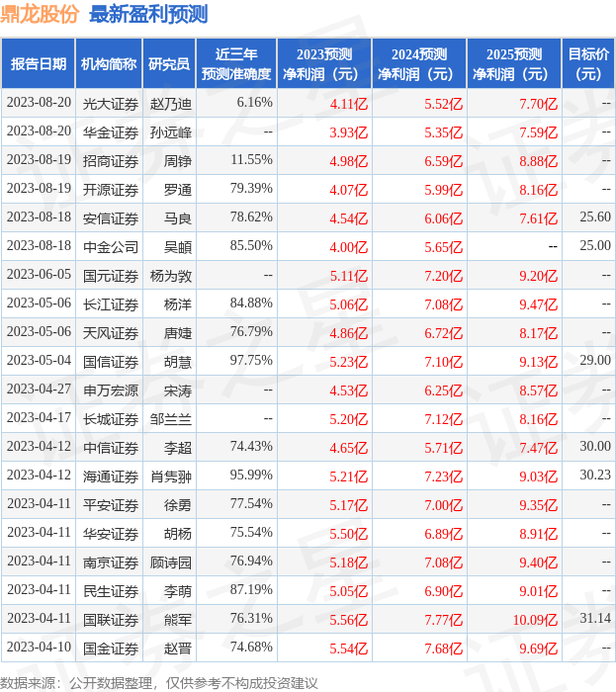Click 2023 profit value 4.00亿

tap(349, 247)
